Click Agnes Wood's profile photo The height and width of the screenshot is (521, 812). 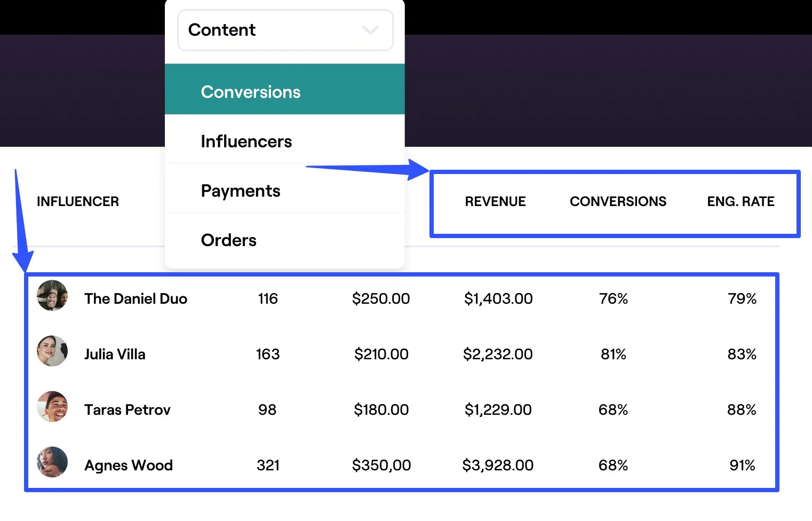tap(52, 462)
